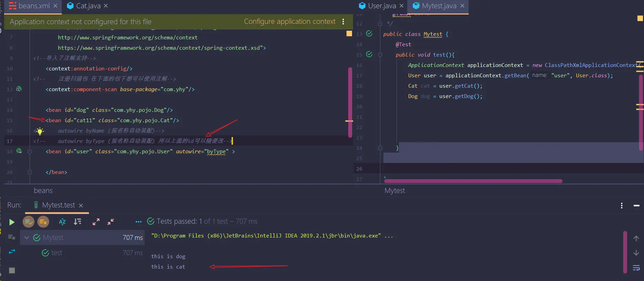Click the rerun failed tests arrows icon
The image size is (644, 281).
tap(12, 252)
